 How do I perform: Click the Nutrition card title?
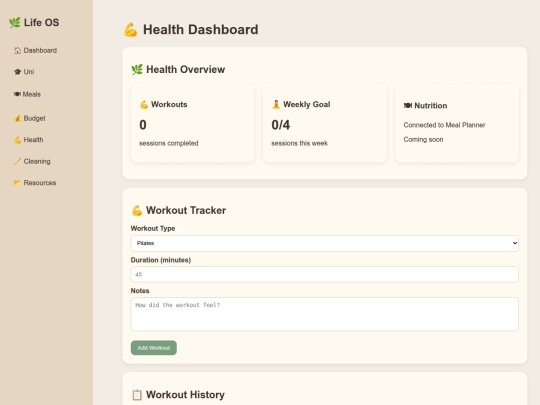[x=430, y=106]
